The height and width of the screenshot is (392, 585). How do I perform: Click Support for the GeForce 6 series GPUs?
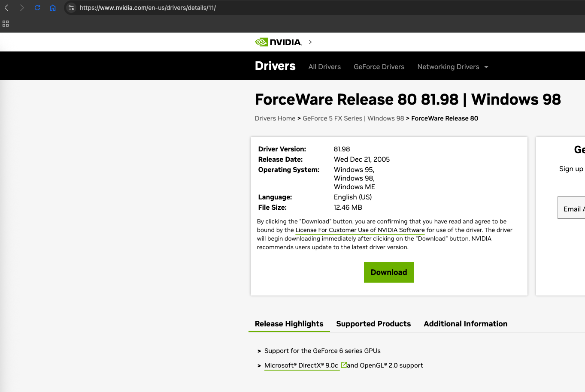click(x=322, y=351)
